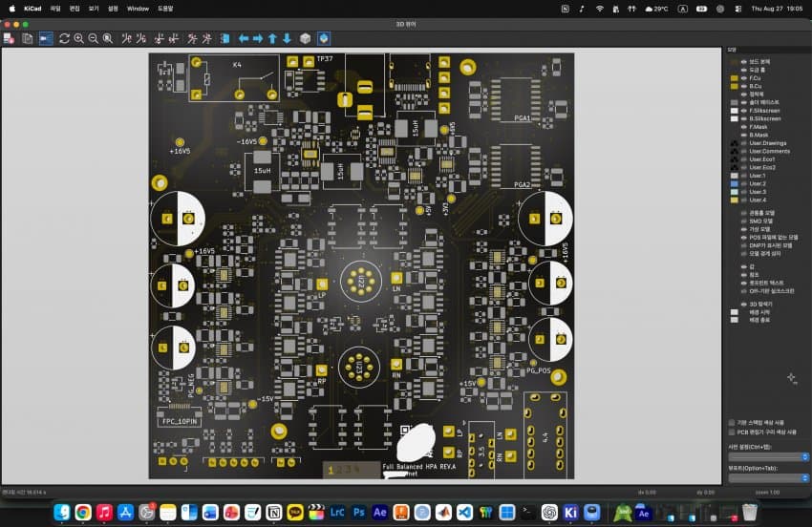Viewport: 812px width, 527px height.
Task: Open the 설정 (Preferences) menu
Action: (113, 9)
